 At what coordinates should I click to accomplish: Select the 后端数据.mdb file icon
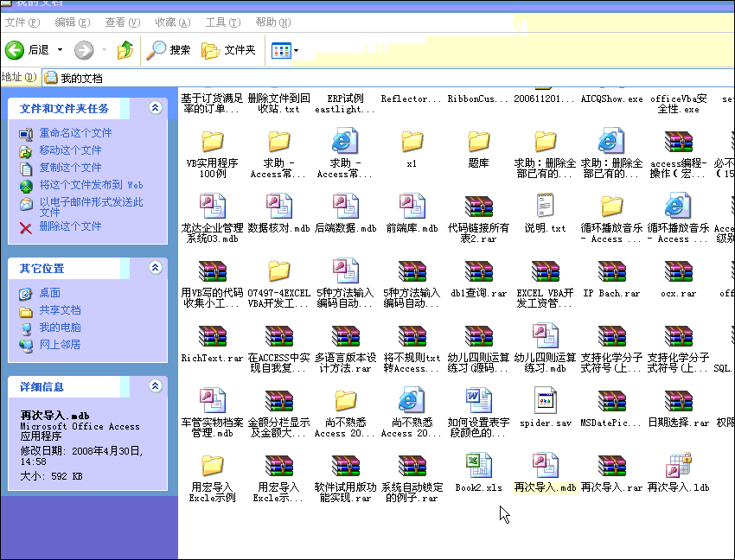coord(346,206)
